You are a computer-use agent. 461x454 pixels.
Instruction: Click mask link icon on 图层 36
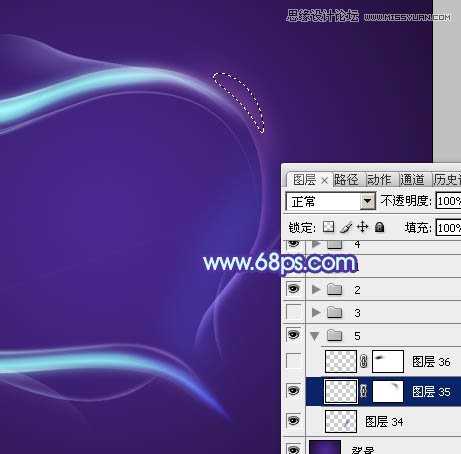[364, 361]
